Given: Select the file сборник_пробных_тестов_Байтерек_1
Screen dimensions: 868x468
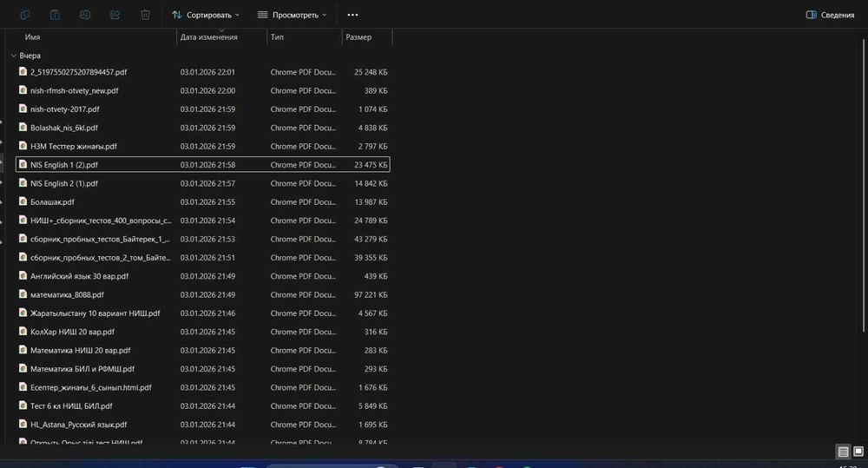Looking at the screenshot, I should 202,239.
